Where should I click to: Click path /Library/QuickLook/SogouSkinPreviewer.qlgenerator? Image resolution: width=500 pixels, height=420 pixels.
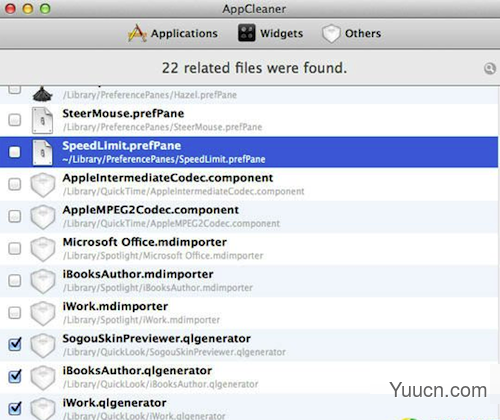(x=174, y=352)
